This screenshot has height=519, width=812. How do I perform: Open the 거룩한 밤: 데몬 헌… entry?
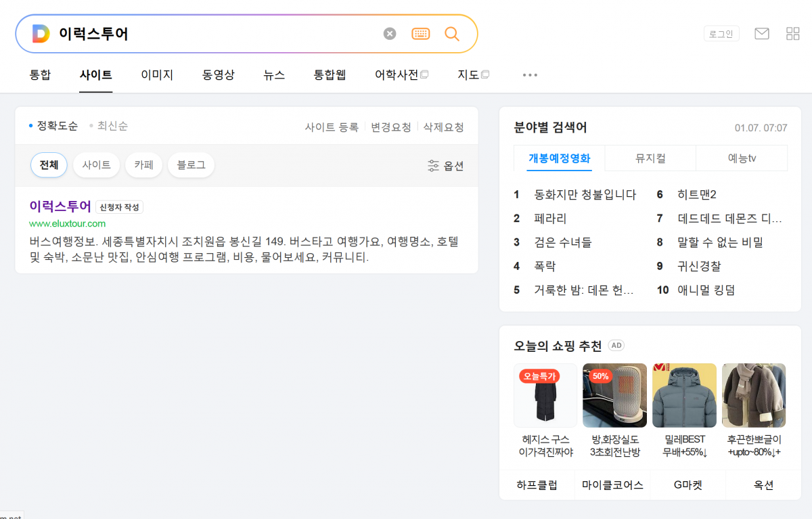pyautogui.click(x=584, y=290)
